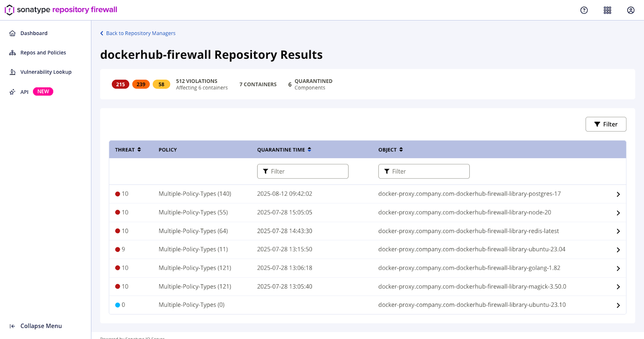This screenshot has height=339, width=644.
Task: Open Vulnerability Lookup in sidebar
Action: coord(46,72)
